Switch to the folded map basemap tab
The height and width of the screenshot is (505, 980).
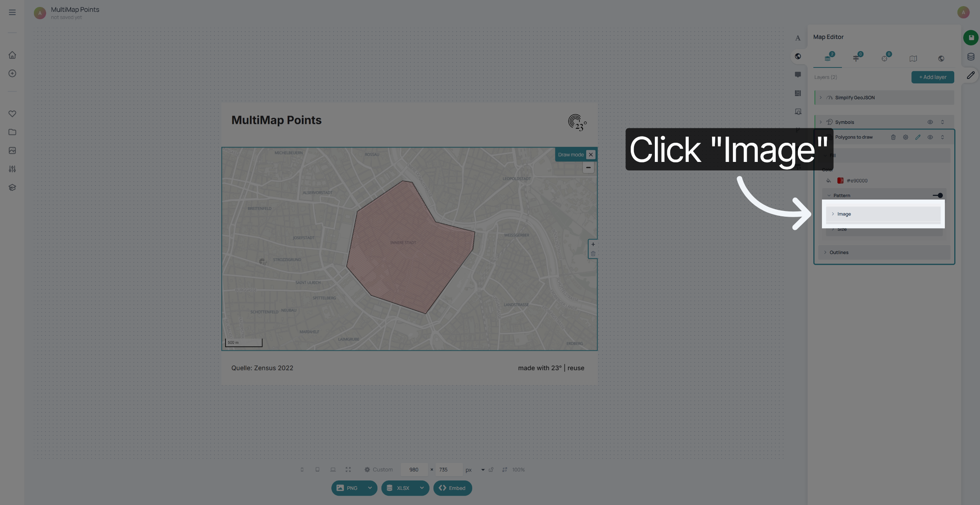913,58
